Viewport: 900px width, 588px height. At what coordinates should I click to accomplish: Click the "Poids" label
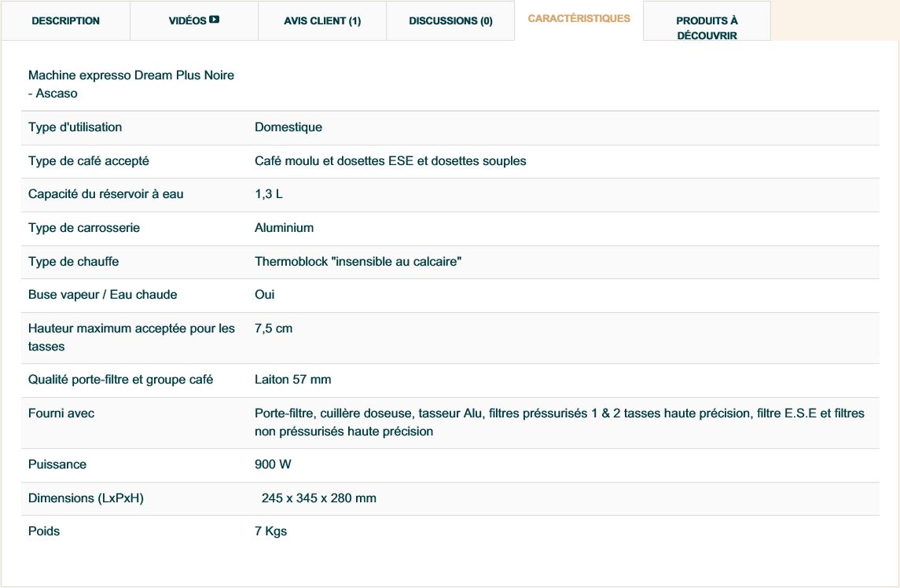point(44,531)
